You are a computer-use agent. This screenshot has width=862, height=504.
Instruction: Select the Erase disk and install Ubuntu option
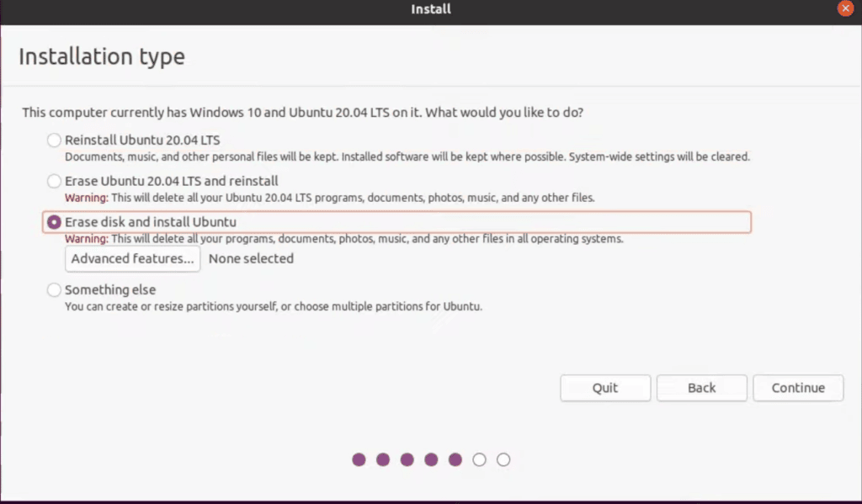(53, 221)
